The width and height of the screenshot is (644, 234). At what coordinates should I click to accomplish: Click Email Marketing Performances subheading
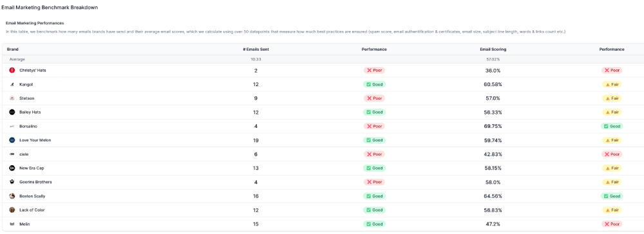35,23
